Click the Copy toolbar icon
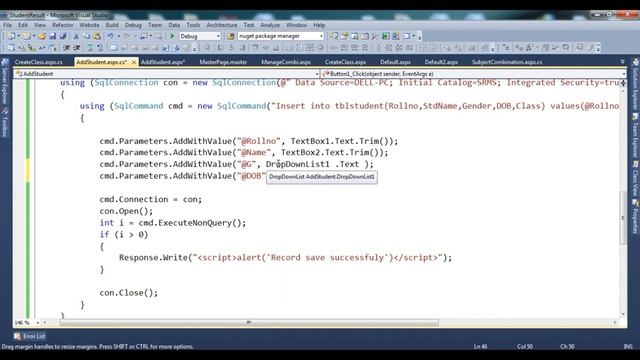The width and height of the screenshot is (640, 360). [87, 36]
